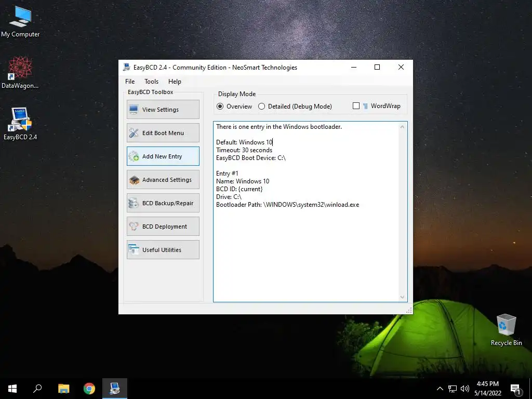Click the window icon on Useful Utilities
This screenshot has height=399, width=532.
pos(134,250)
